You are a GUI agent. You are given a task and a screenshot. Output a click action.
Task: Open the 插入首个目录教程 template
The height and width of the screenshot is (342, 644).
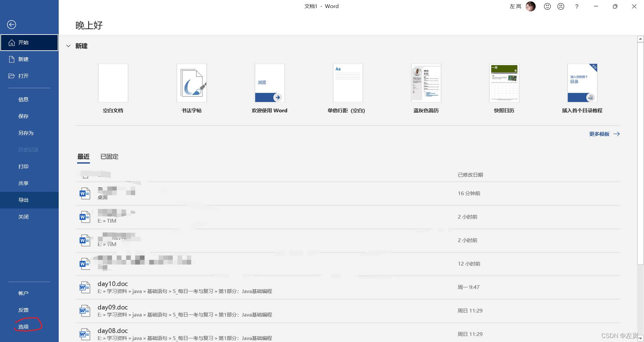click(582, 83)
